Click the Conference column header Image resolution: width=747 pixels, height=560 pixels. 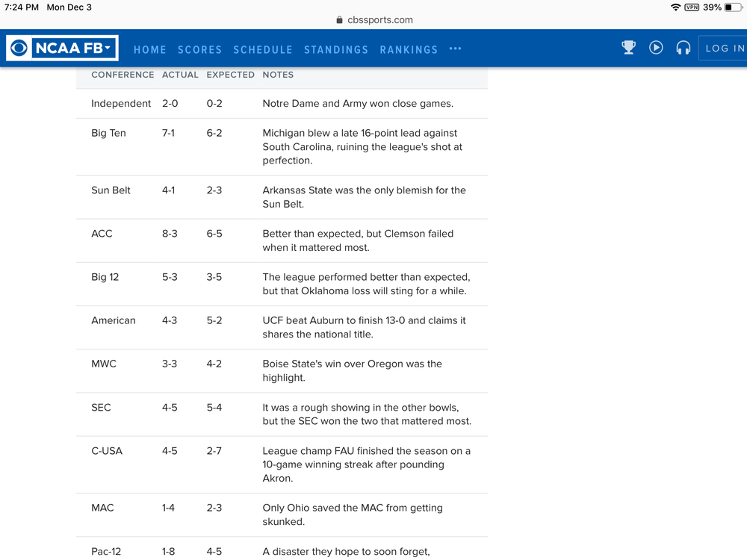[x=123, y=75]
